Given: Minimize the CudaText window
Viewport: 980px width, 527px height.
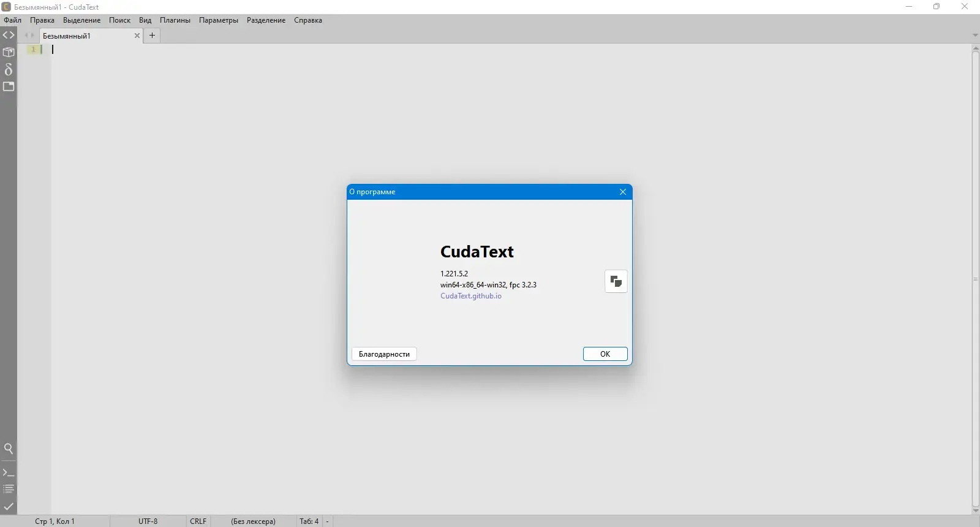Looking at the screenshot, I should pyautogui.click(x=909, y=7).
